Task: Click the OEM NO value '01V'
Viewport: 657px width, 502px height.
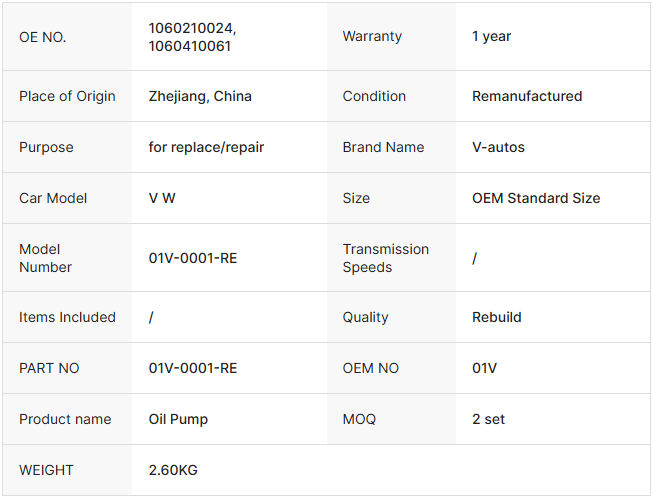Action: click(484, 369)
